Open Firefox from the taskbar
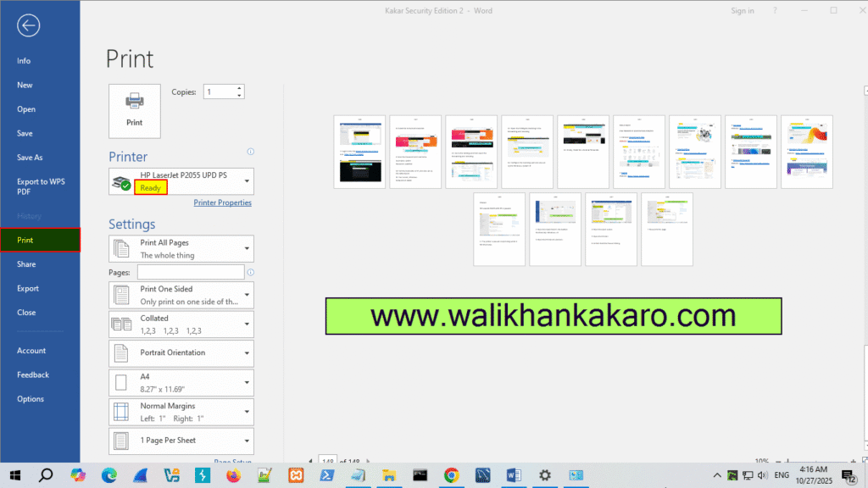 [x=234, y=476]
